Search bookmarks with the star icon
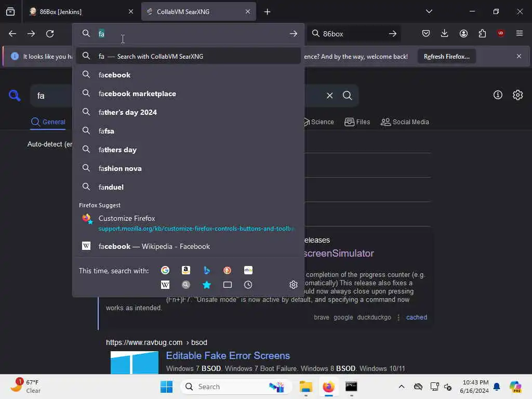 pyautogui.click(x=207, y=285)
